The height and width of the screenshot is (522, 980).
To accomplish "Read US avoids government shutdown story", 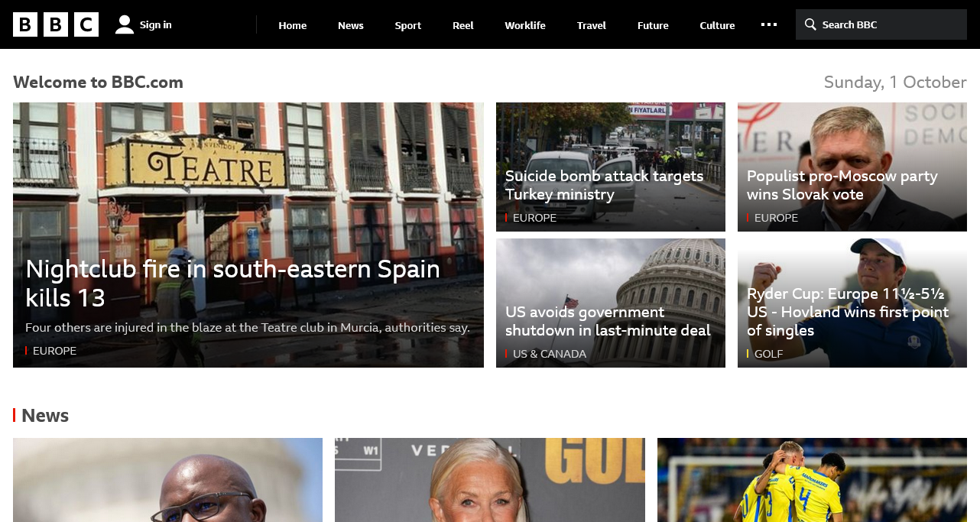I will tap(608, 321).
